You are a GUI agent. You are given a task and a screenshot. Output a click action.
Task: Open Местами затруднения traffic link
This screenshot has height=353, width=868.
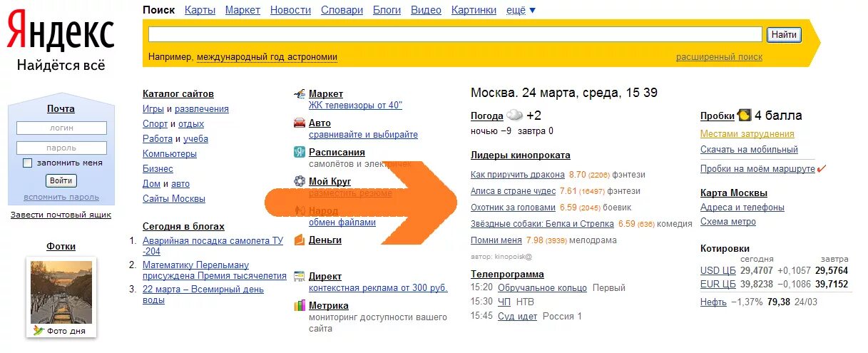[747, 134]
